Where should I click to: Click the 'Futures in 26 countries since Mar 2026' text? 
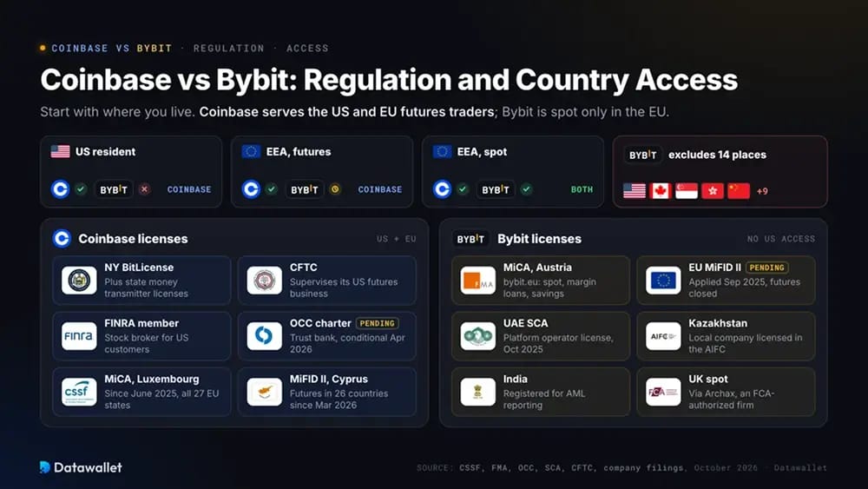339,400
